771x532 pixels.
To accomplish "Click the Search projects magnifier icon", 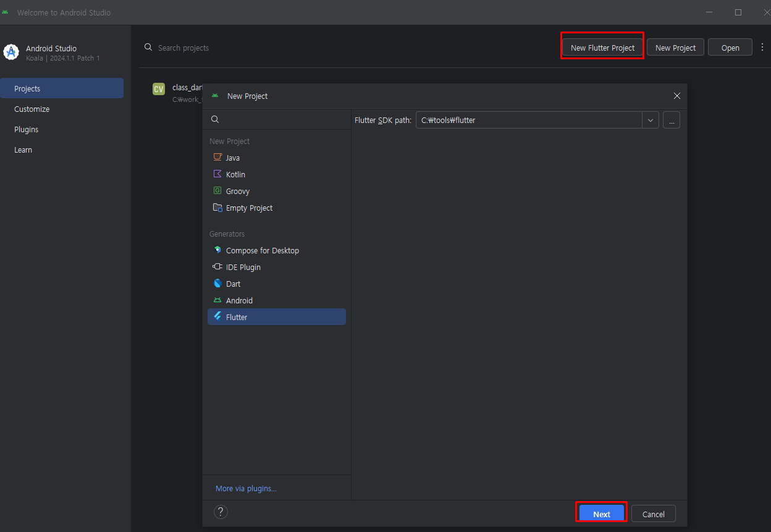I will [148, 48].
